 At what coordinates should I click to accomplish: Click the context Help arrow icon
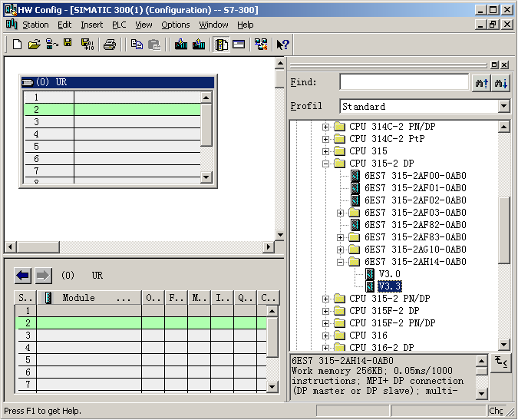point(282,45)
